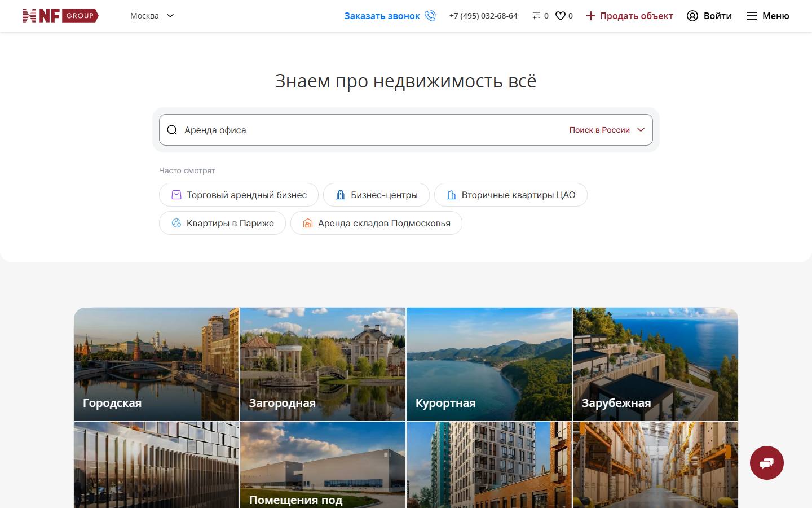This screenshot has width=812, height=508.
Task: Open the Городская category tile
Action: (x=157, y=364)
